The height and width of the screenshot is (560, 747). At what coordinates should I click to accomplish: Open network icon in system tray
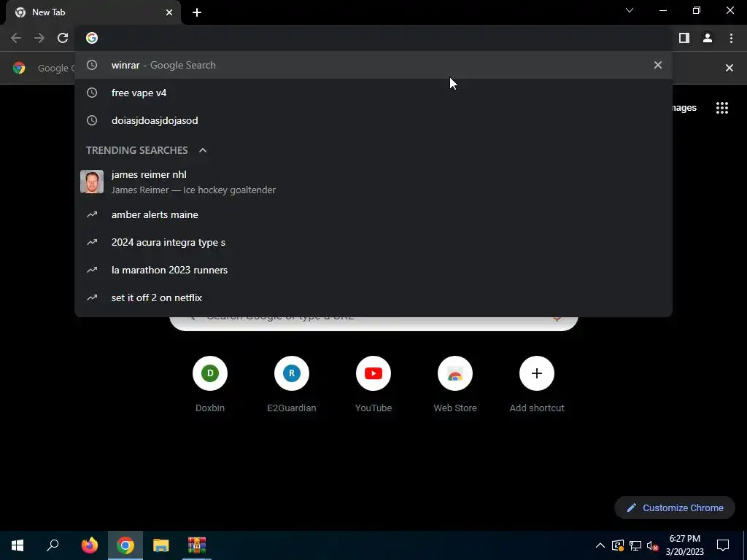coord(635,545)
